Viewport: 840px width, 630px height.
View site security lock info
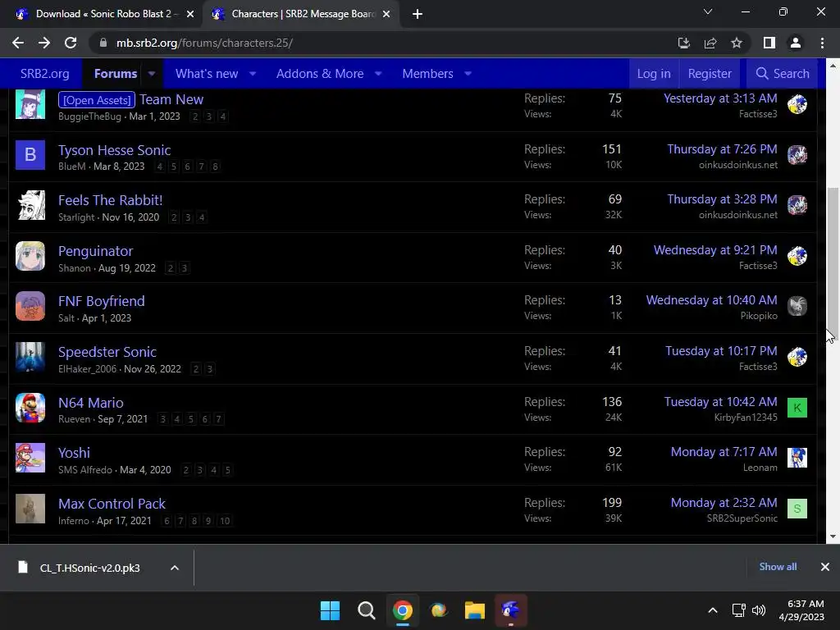[x=103, y=43]
